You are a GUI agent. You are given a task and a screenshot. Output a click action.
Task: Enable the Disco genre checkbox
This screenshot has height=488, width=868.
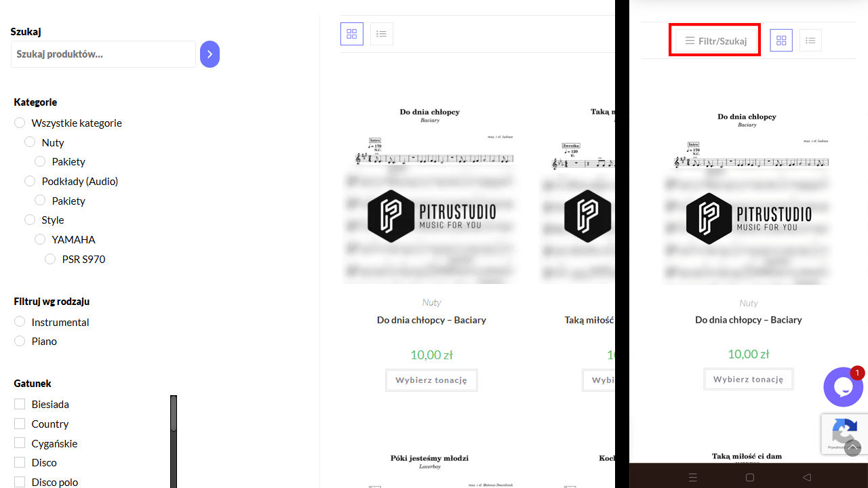click(x=20, y=462)
